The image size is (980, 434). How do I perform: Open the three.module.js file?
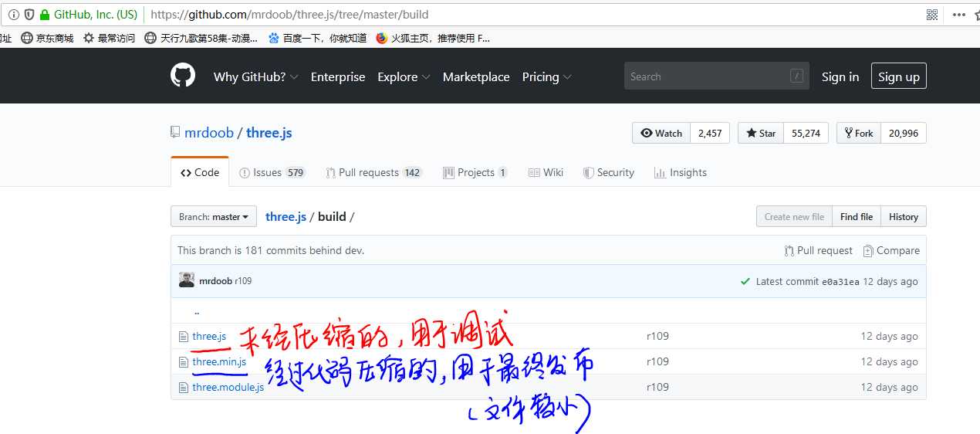point(228,387)
